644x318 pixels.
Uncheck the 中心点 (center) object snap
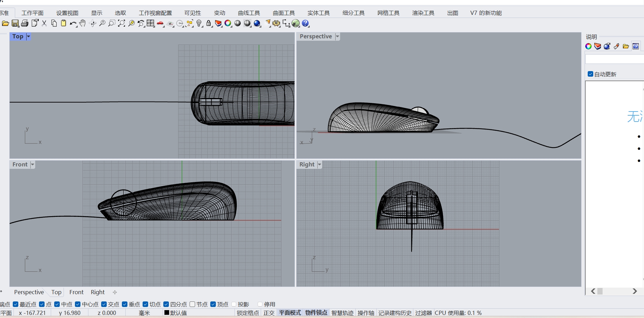[x=78, y=304]
